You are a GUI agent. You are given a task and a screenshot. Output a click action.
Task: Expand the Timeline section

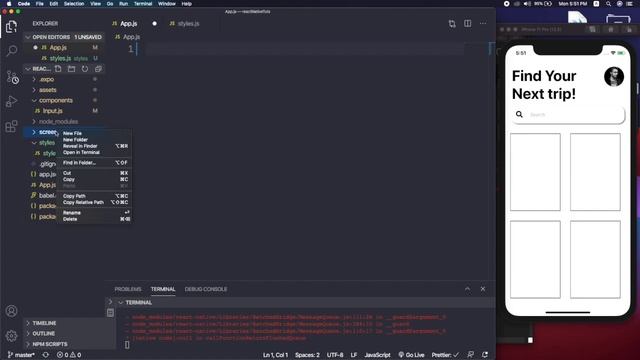pos(44,323)
